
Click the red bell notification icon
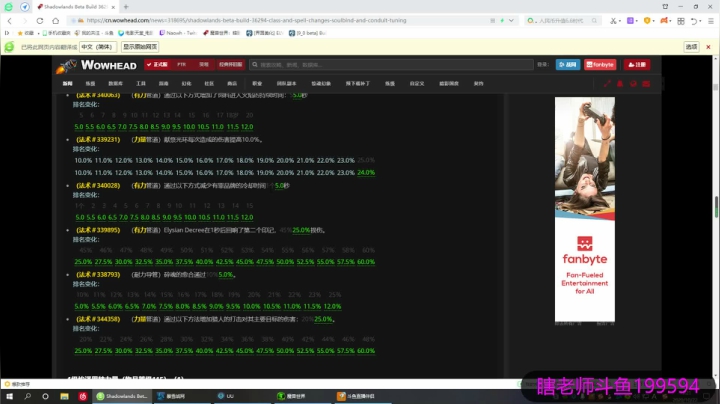coord(620,84)
